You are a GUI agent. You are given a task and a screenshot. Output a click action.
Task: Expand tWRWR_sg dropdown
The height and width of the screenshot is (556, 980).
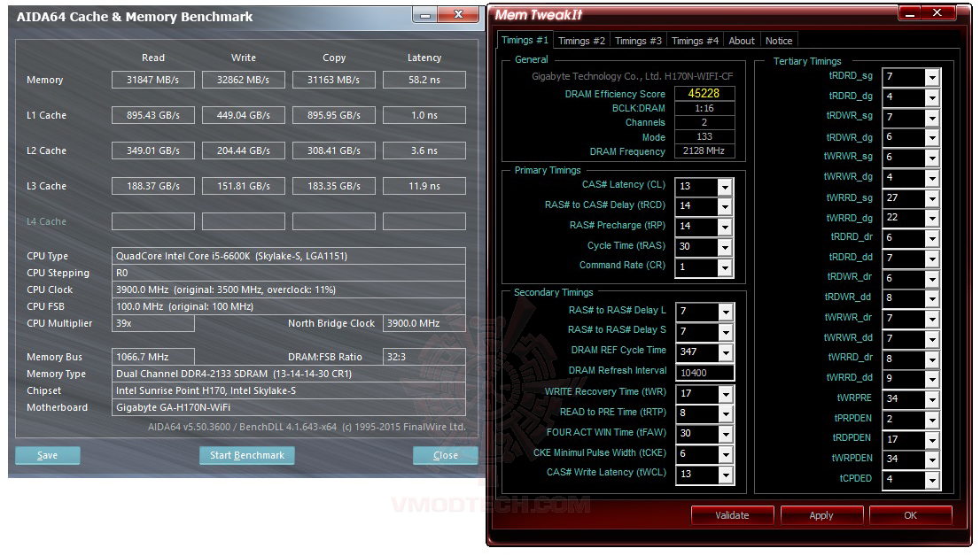(932, 158)
